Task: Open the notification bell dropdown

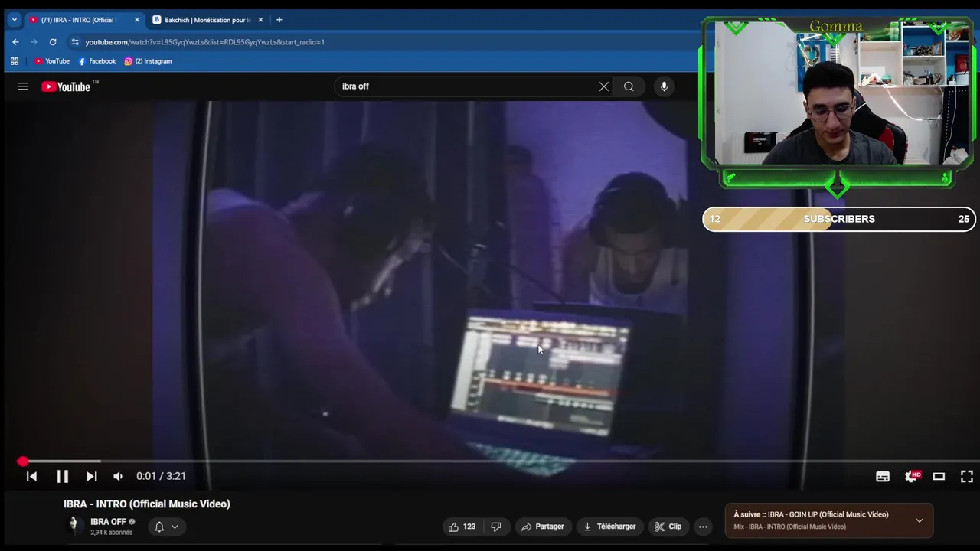Action: pos(166,527)
